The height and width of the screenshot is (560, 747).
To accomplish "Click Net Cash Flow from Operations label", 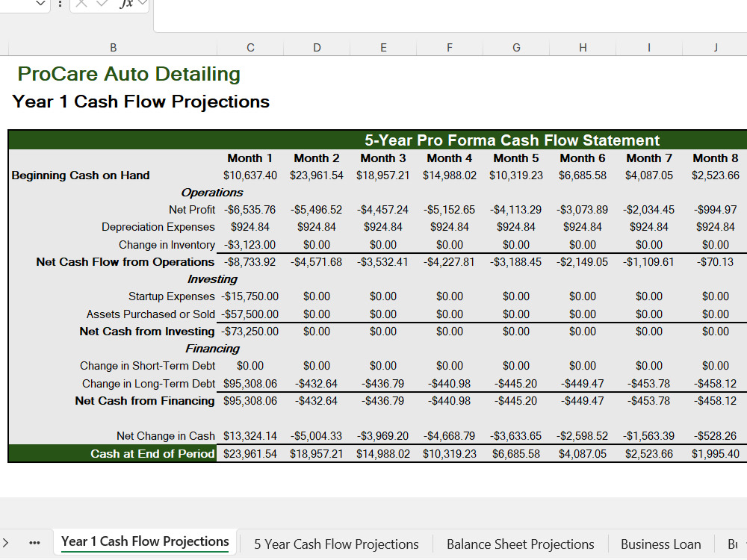I will click(x=125, y=262).
